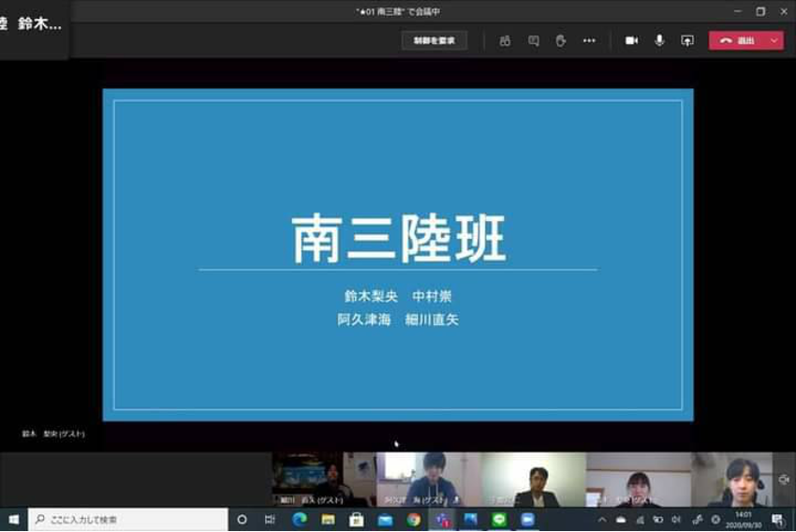Show hidden system tray icons
The height and width of the screenshot is (532, 796).
[602, 519]
